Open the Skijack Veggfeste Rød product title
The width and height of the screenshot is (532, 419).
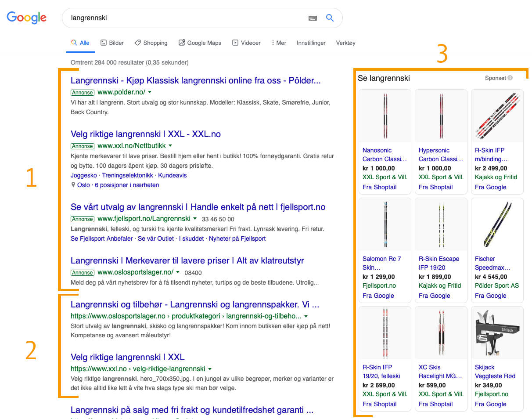coord(495,372)
